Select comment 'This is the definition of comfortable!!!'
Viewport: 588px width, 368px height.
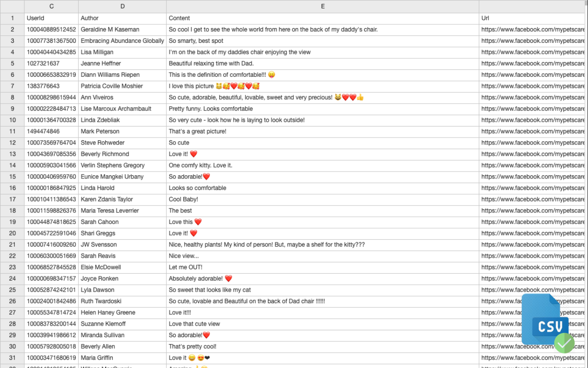coord(323,75)
